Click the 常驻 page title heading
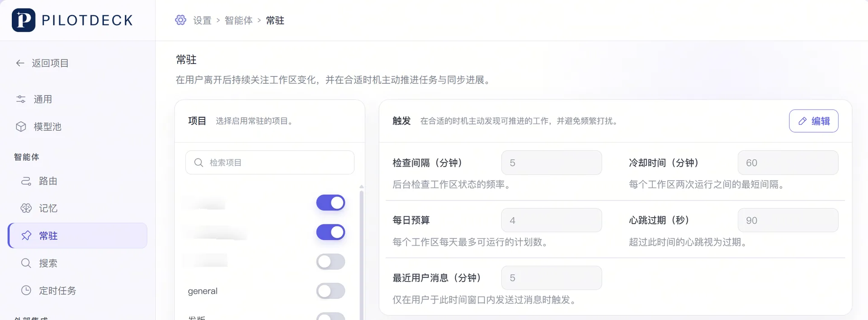This screenshot has width=868, height=320. click(x=186, y=60)
